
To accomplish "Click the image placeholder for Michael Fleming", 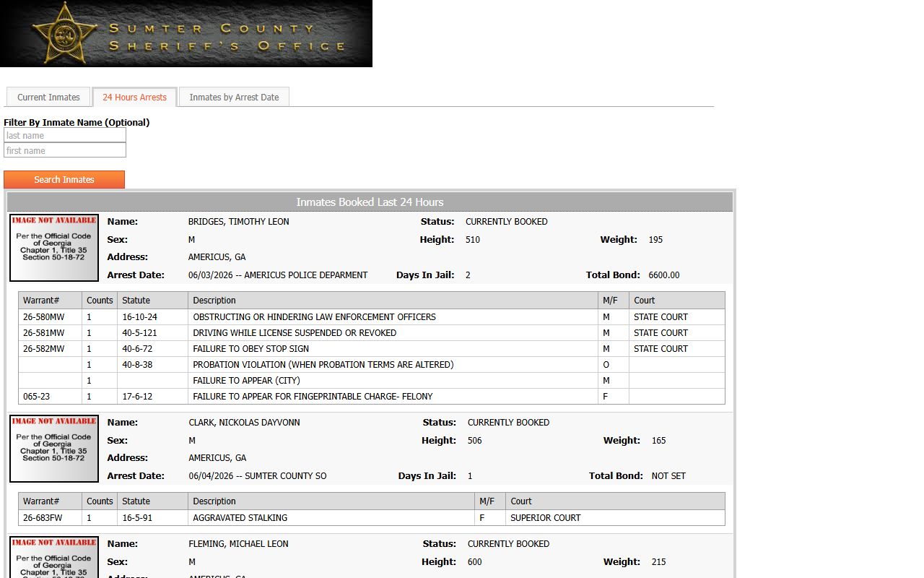I will (x=54, y=557).
